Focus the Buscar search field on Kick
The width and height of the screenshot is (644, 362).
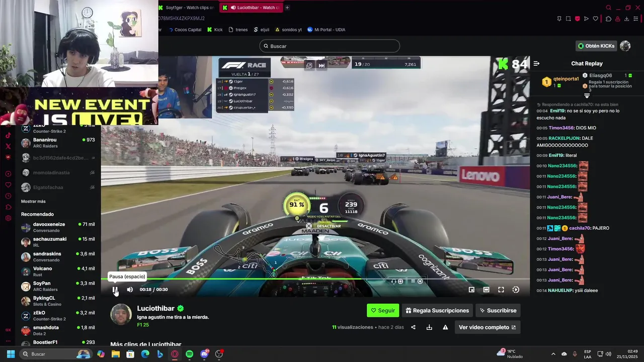[330, 46]
